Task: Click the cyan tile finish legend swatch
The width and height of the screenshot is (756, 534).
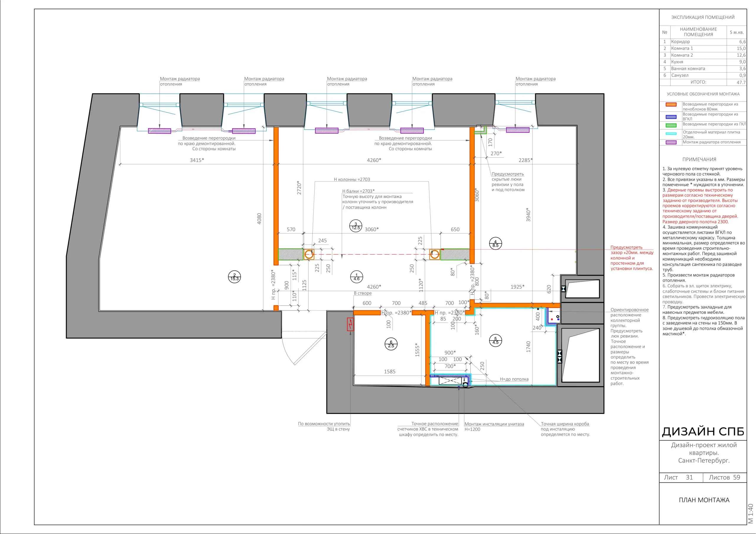Action: click(671, 134)
